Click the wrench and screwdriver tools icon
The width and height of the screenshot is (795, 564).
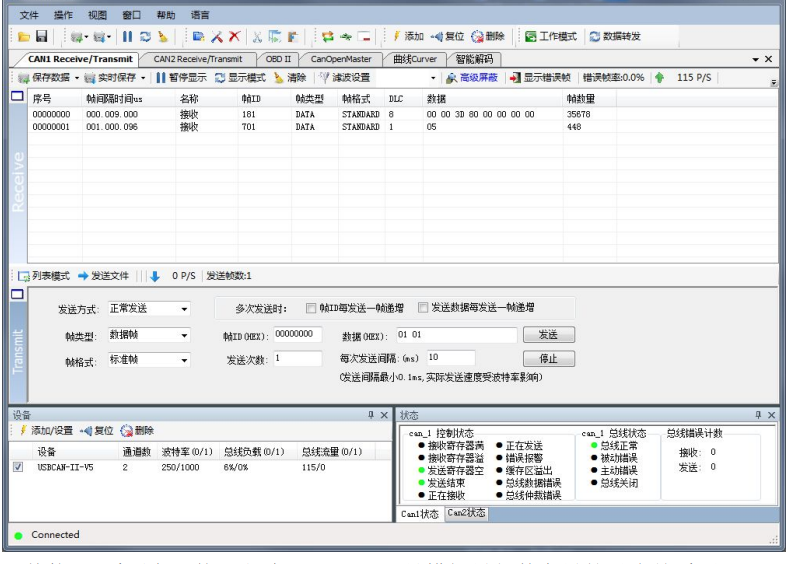point(216,37)
